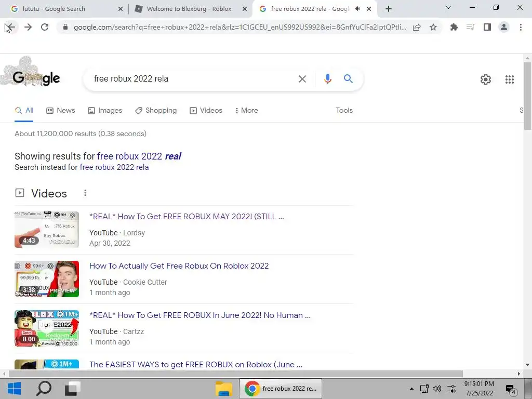
Task: Click the horizontal scrollbar thumb
Action: tap(236, 374)
